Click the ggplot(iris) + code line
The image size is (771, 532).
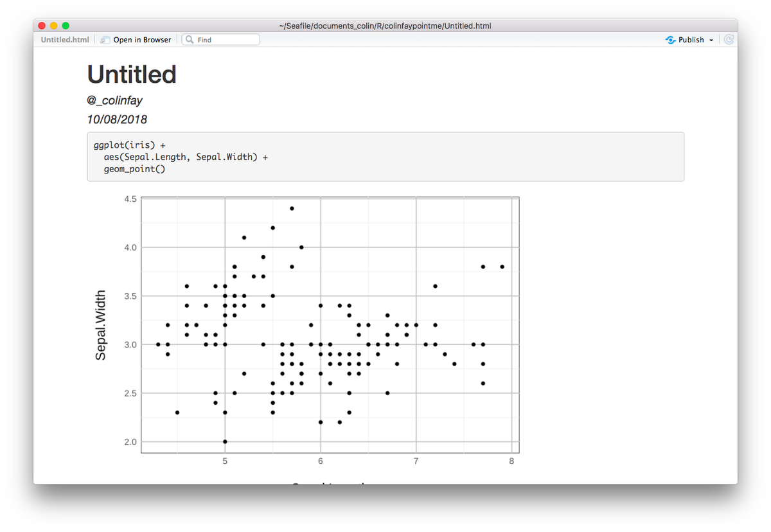(130, 145)
